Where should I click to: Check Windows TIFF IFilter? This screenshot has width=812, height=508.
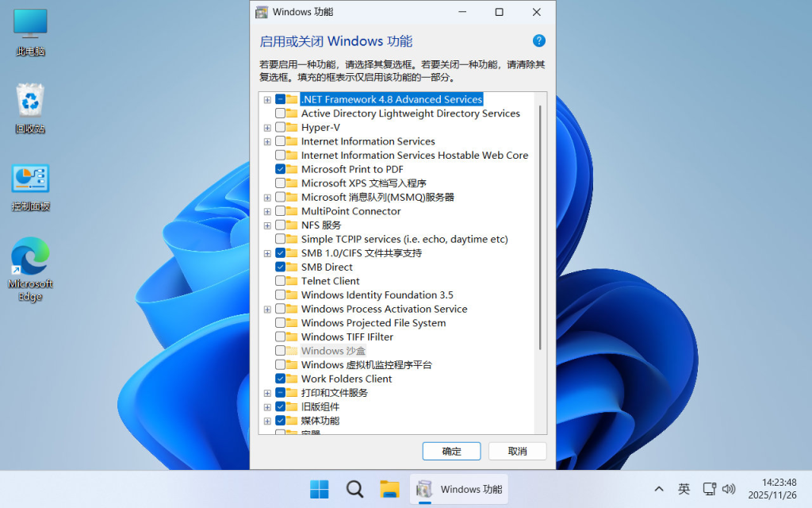(x=282, y=337)
